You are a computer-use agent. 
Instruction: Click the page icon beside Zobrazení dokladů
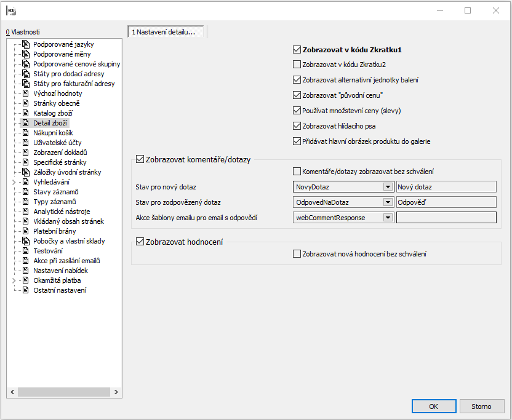click(25, 153)
